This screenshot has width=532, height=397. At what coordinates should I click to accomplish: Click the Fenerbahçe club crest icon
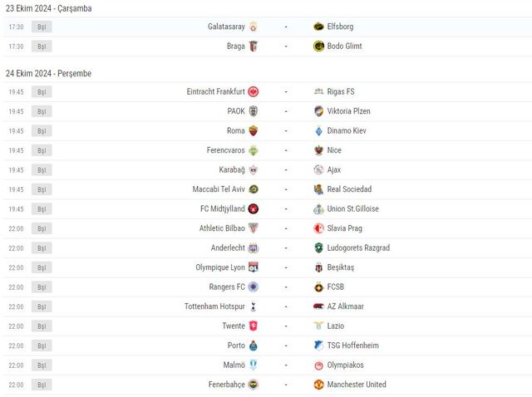pyautogui.click(x=254, y=385)
